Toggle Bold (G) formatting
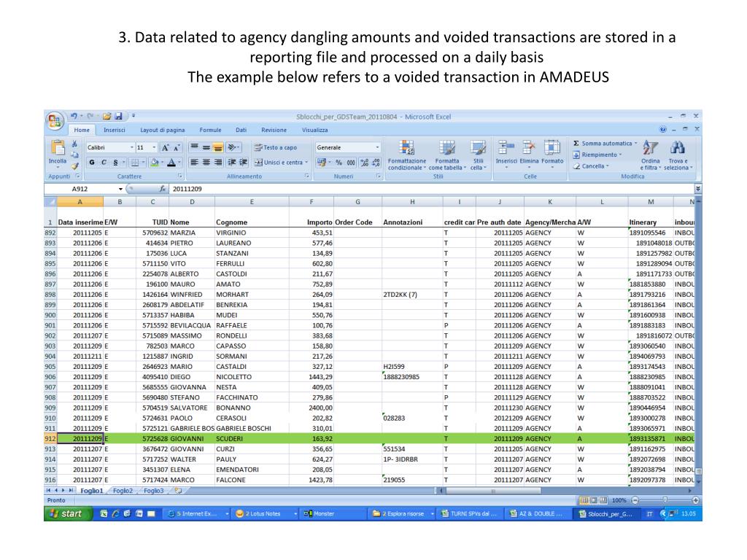Image resolution: width=747 pixels, height=560 pixels. (x=92, y=163)
